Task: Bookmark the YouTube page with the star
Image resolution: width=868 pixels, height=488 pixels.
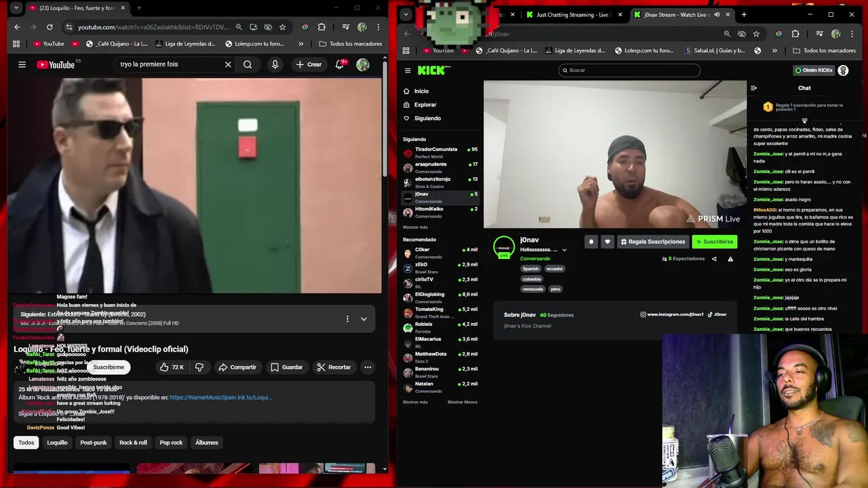Action: point(283,27)
